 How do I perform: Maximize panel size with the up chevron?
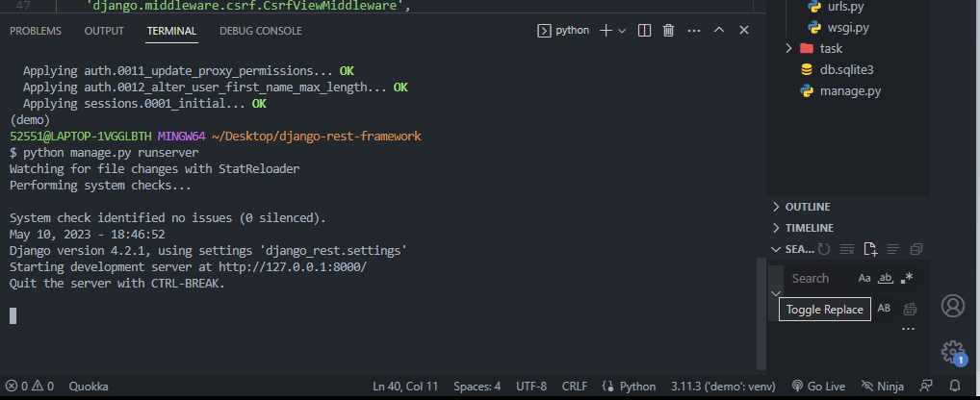(719, 30)
